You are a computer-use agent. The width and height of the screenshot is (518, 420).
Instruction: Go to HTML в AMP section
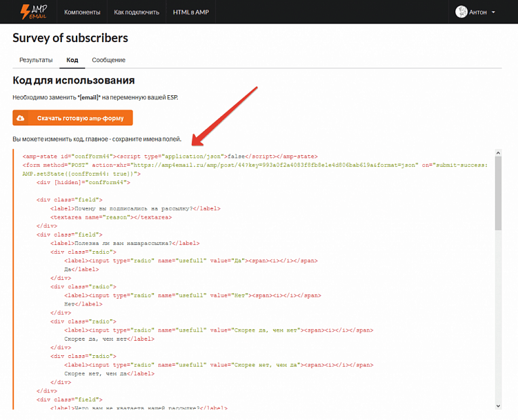click(x=190, y=12)
